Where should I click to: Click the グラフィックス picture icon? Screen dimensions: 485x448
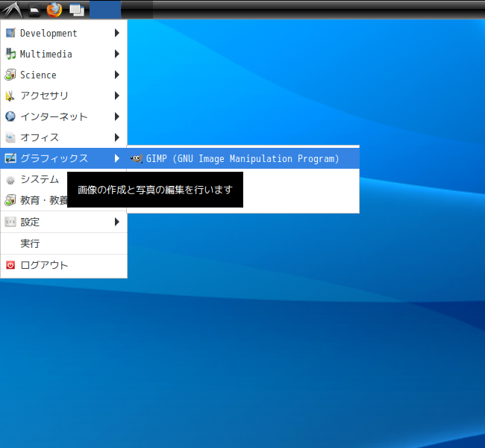pyautogui.click(x=10, y=158)
